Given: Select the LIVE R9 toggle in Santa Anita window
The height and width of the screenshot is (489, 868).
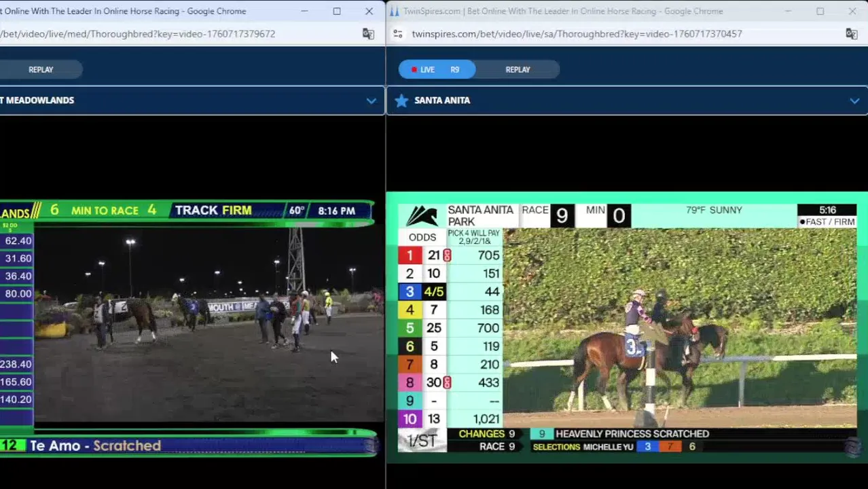Looking at the screenshot, I should 437,69.
